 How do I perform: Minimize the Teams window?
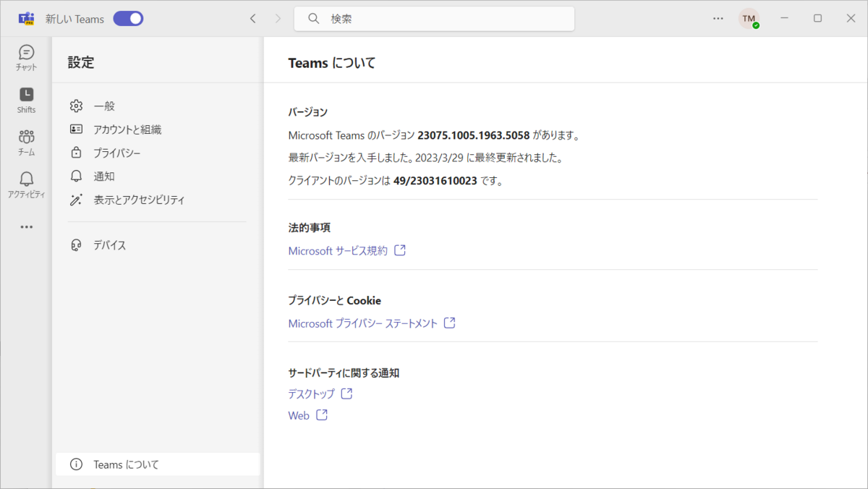pos(784,19)
